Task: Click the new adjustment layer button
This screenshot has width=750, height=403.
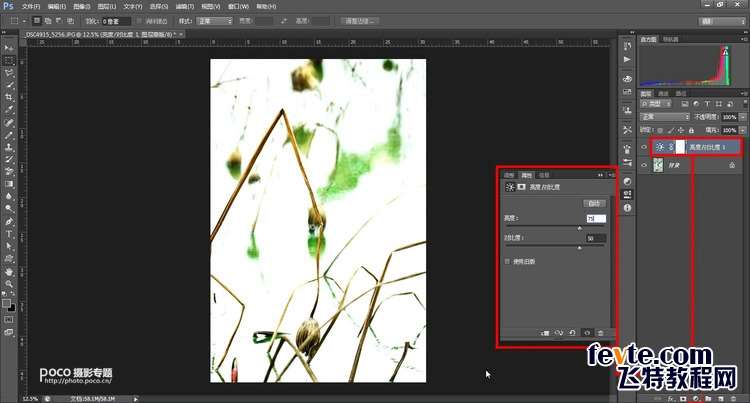Action: coord(695,398)
